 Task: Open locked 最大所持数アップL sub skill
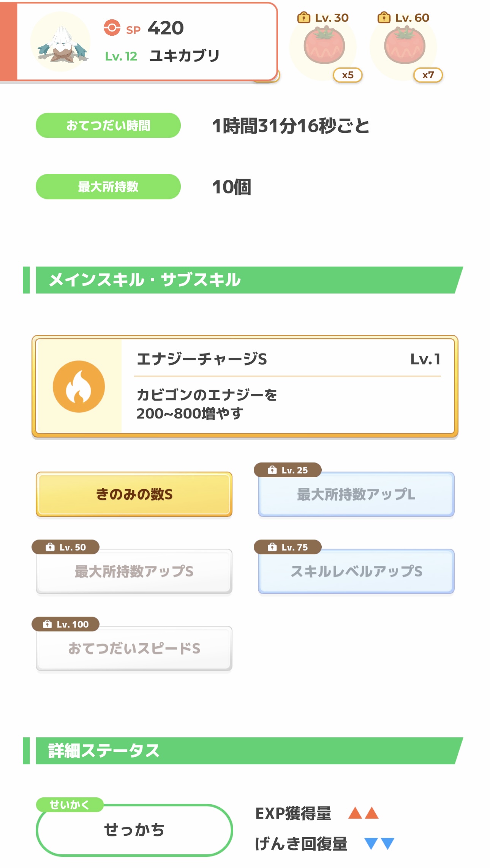[356, 494]
